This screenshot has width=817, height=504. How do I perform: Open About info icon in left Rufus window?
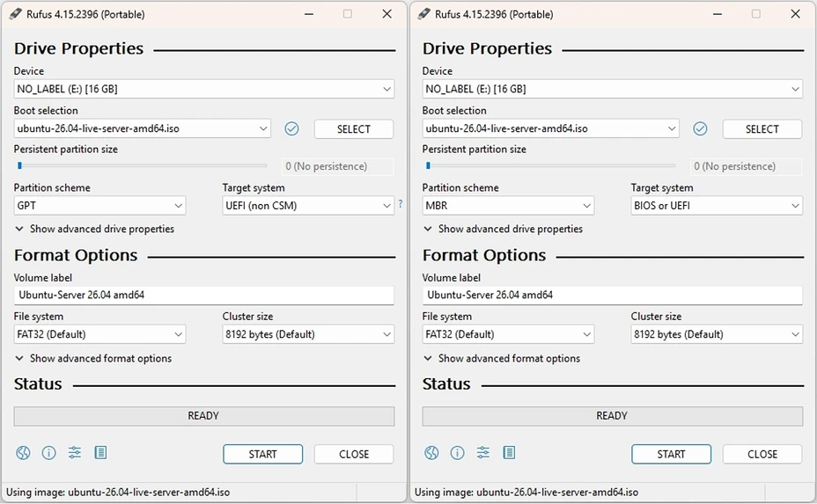tap(49, 453)
